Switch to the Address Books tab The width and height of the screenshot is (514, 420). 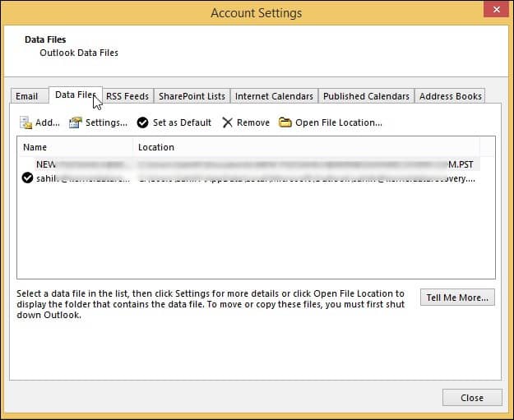[450, 96]
